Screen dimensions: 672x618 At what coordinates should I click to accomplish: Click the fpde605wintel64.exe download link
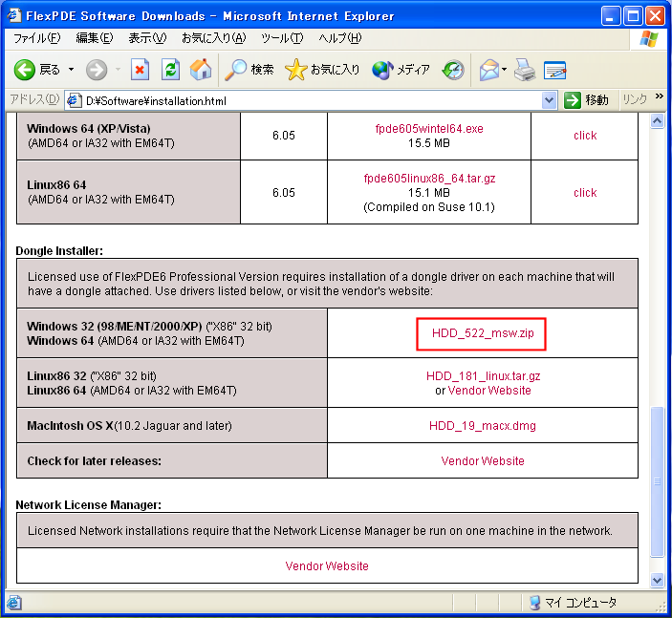pos(429,128)
